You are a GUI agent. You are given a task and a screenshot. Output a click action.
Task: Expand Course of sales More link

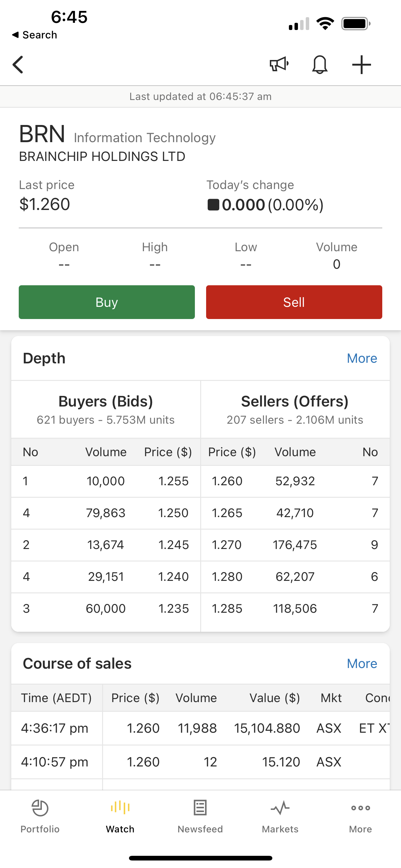(362, 663)
